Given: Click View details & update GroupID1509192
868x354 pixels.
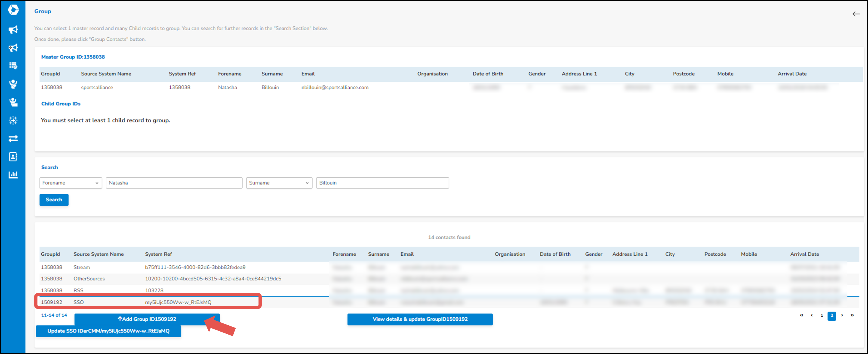Looking at the screenshot, I should pyautogui.click(x=420, y=319).
